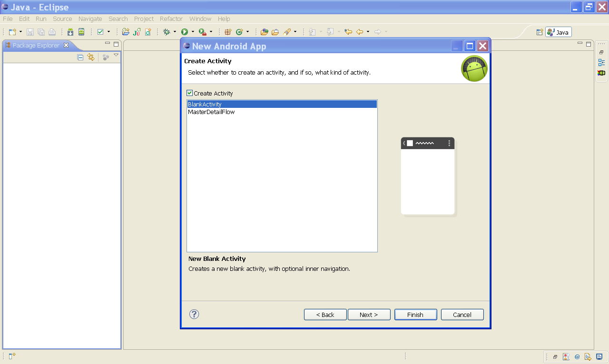This screenshot has height=364, width=609.
Task: Start debugging with the bug toolbar icon
Action: (167, 32)
